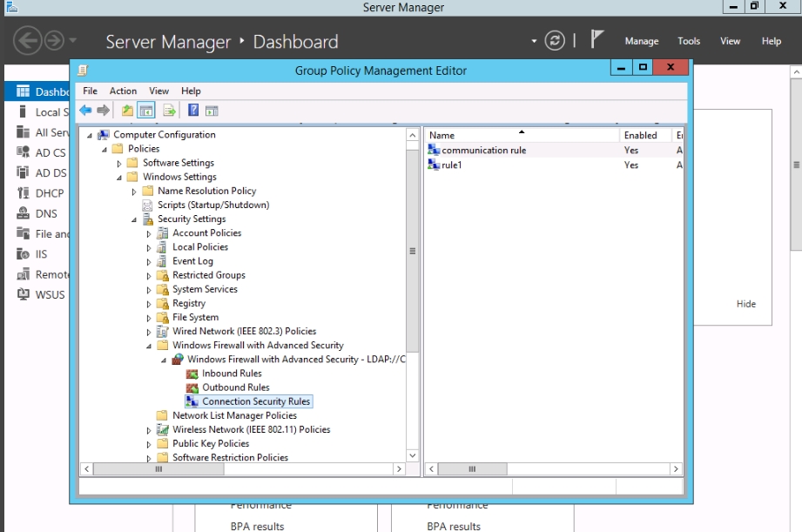Click the tree pane scroll down arrow

pos(412,455)
